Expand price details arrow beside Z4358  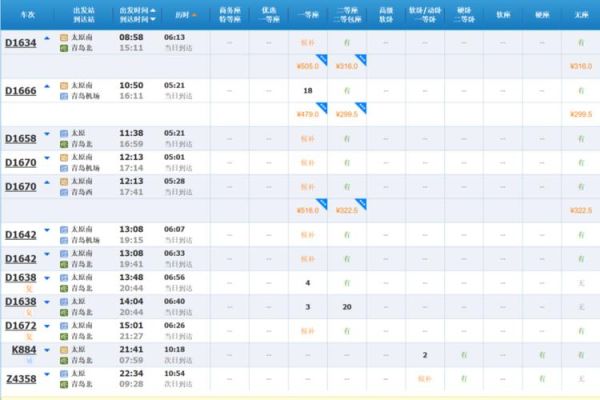47,374
